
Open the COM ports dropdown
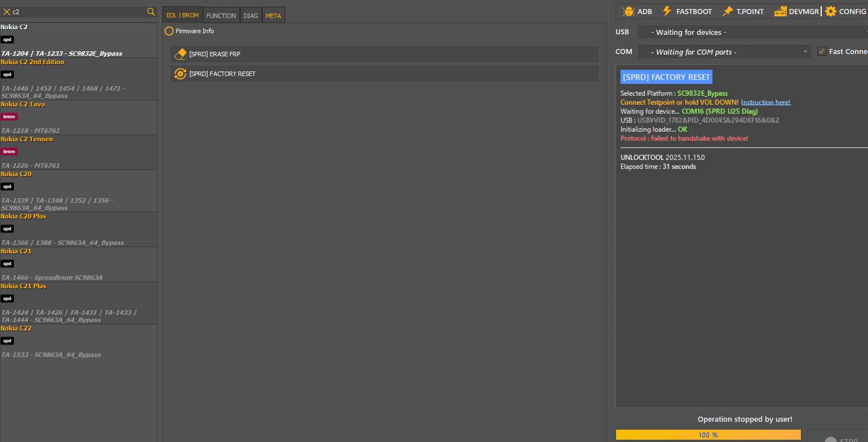(x=724, y=52)
